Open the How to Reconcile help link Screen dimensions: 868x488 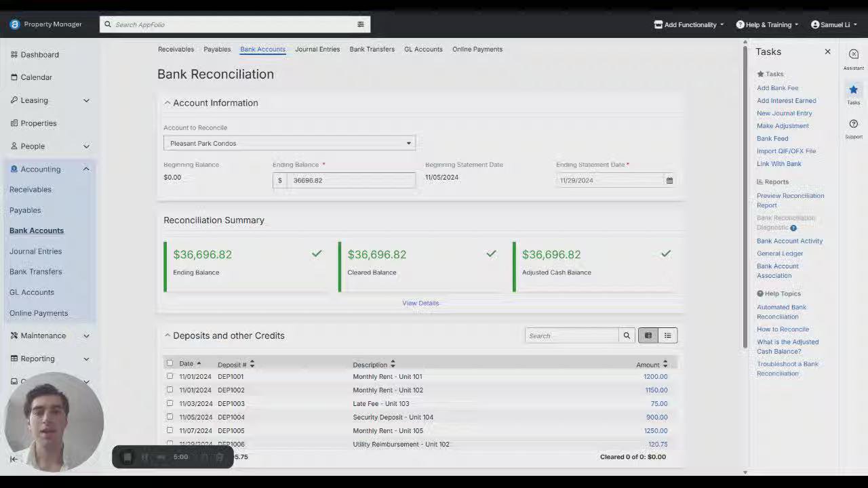(783, 329)
